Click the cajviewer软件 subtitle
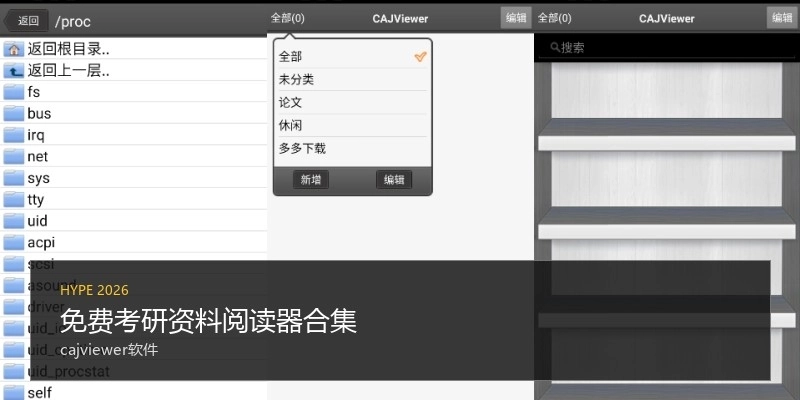This screenshot has width=800, height=400. pos(109,350)
